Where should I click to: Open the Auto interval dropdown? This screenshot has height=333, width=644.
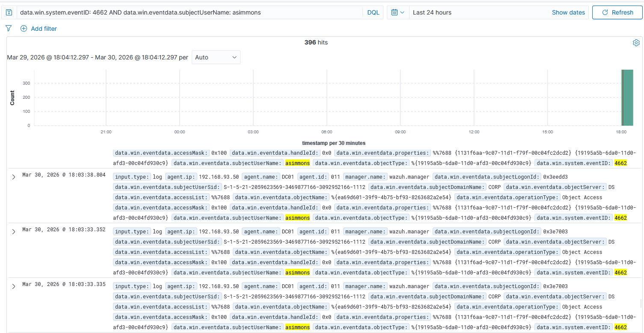click(x=216, y=57)
